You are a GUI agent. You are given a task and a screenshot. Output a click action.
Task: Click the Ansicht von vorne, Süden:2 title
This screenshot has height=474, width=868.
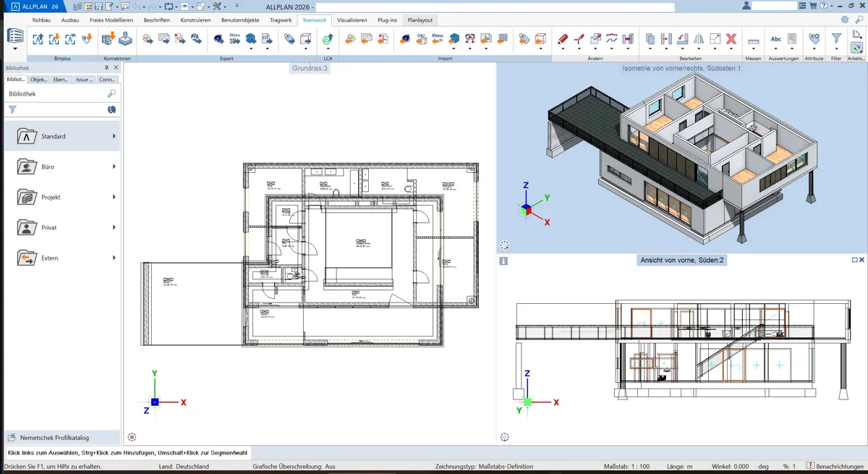pos(681,260)
